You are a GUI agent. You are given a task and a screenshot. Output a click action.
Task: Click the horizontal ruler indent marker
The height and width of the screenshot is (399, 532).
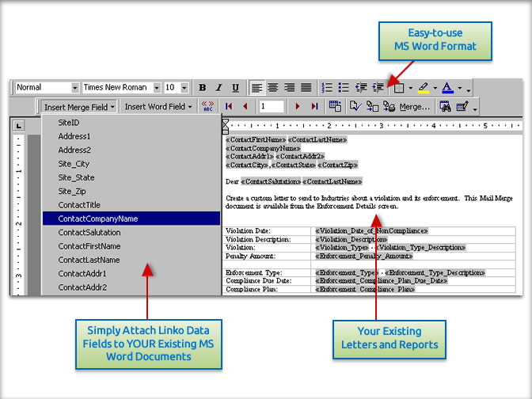point(226,126)
